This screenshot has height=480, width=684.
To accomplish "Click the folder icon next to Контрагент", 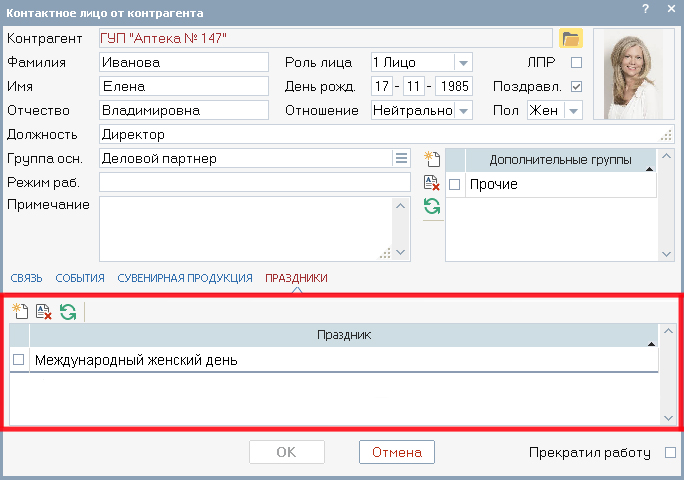I will (570, 38).
